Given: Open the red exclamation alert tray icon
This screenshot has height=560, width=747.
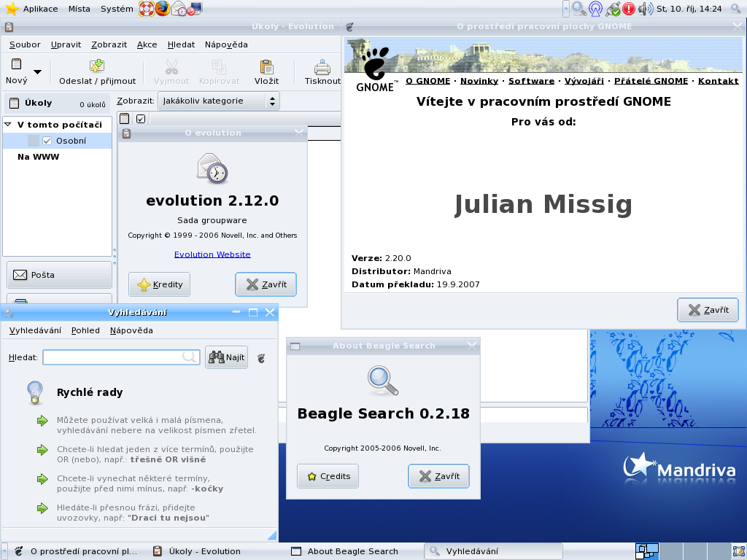Looking at the screenshot, I should [x=629, y=9].
